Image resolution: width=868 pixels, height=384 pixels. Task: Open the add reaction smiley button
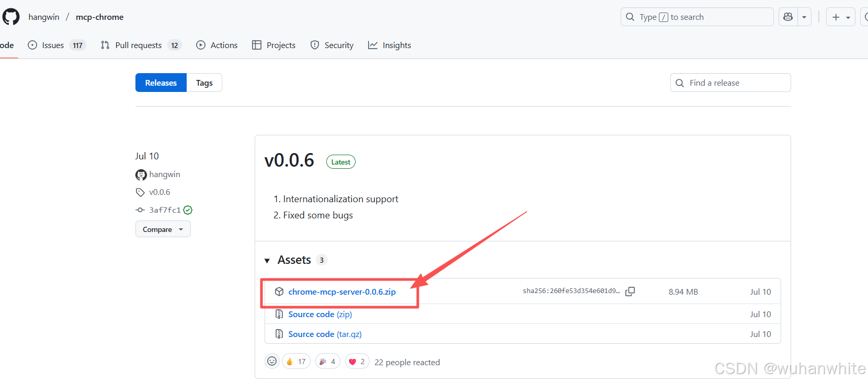pyautogui.click(x=272, y=361)
